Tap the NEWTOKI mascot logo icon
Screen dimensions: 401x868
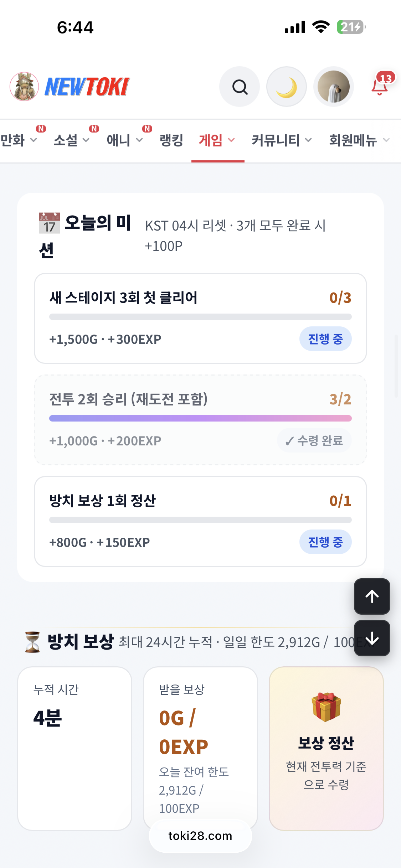[x=24, y=87]
